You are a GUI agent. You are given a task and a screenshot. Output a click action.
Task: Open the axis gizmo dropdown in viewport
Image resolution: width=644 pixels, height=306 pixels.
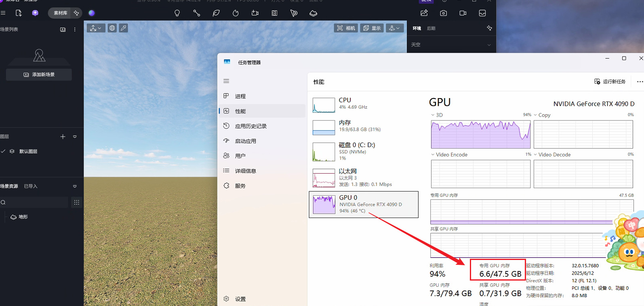coord(96,28)
